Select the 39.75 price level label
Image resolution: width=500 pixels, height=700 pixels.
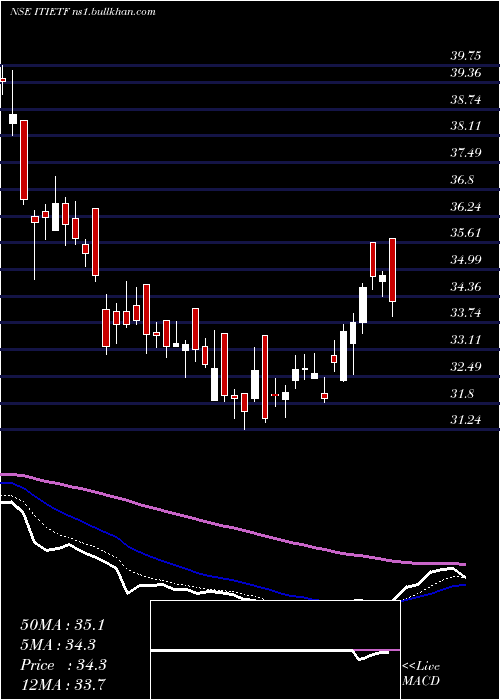pos(466,56)
